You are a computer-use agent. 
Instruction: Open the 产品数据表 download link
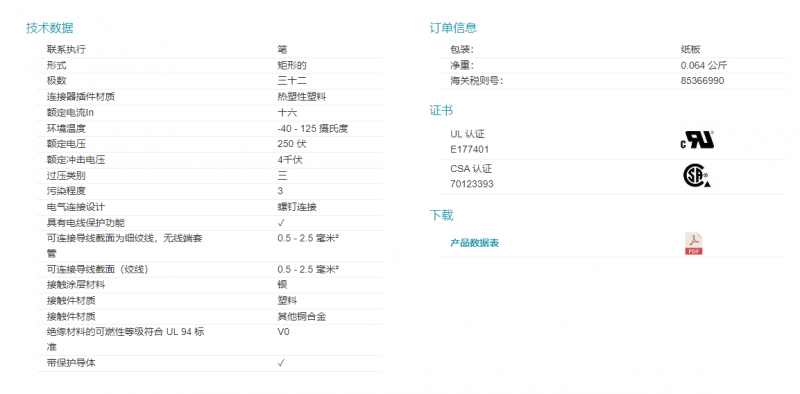(x=474, y=243)
